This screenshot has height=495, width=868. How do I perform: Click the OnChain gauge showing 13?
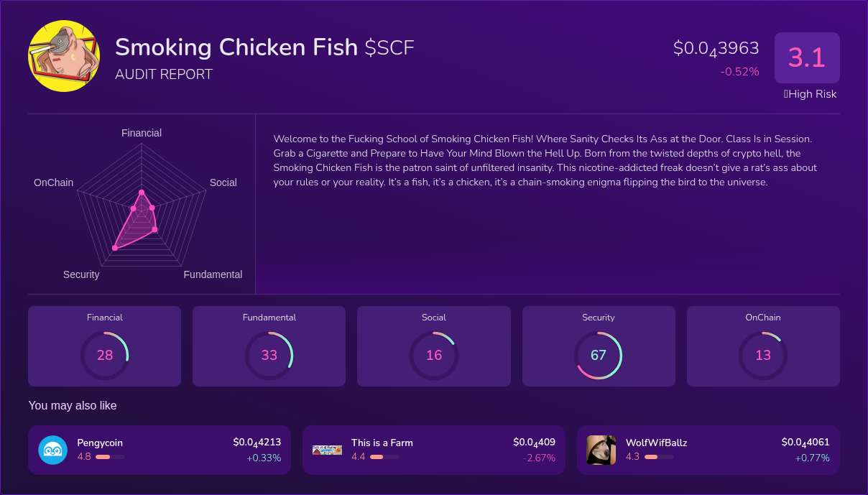click(763, 355)
